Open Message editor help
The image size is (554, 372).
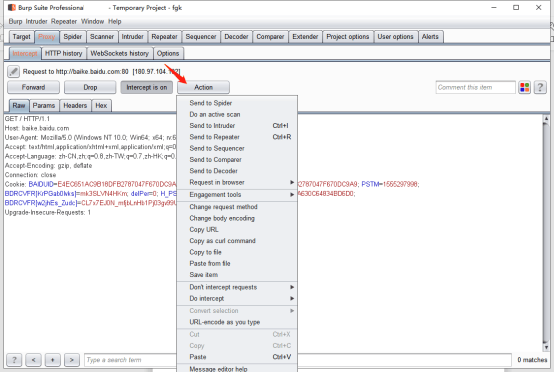(x=237, y=368)
